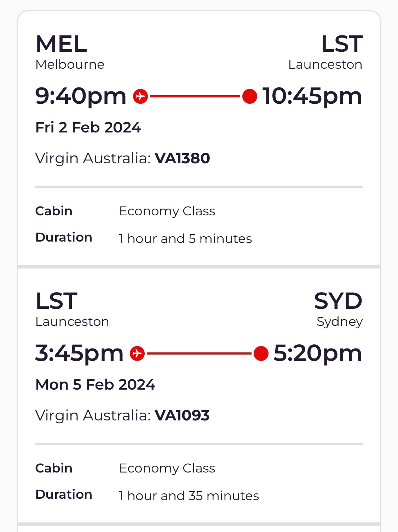Click the Fri 2 Feb 2024 date
The width and height of the screenshot is (398, 532).
pyautogui.click(x=88, y=128)
